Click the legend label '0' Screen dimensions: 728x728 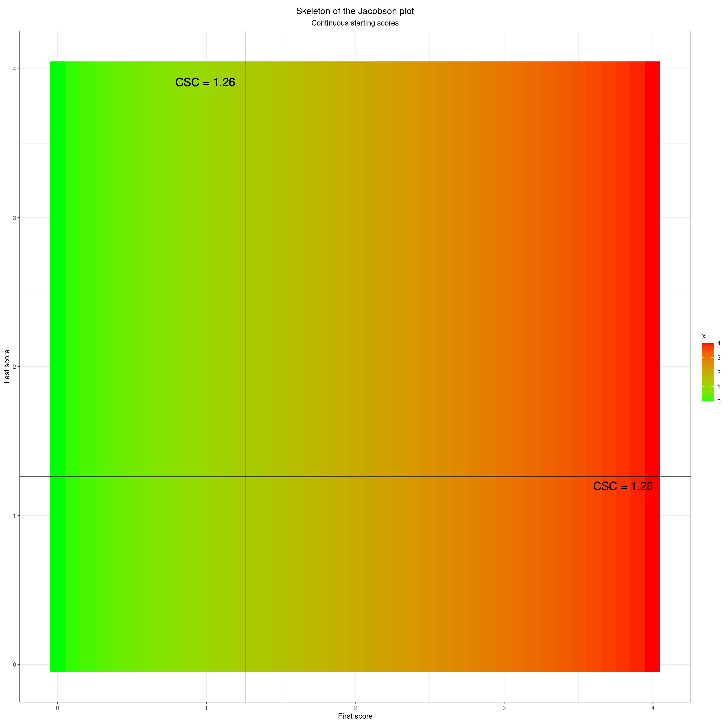pos(719,401)
